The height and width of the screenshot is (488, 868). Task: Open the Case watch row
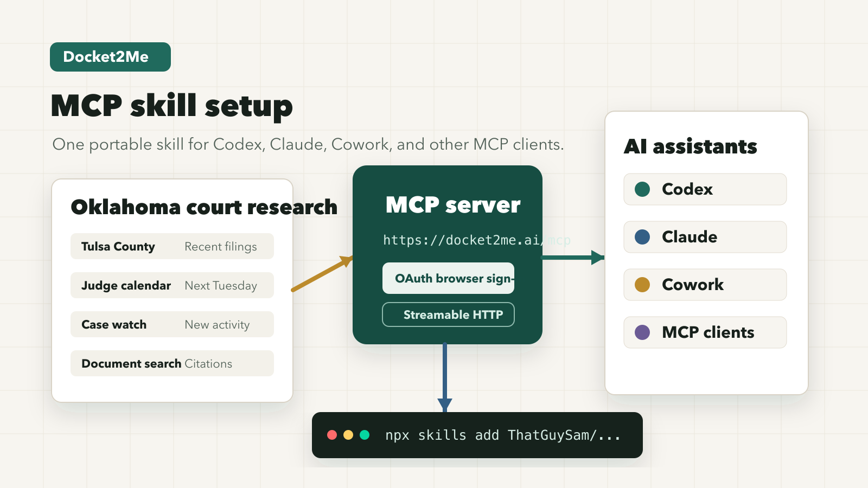[x=172, y=324]
